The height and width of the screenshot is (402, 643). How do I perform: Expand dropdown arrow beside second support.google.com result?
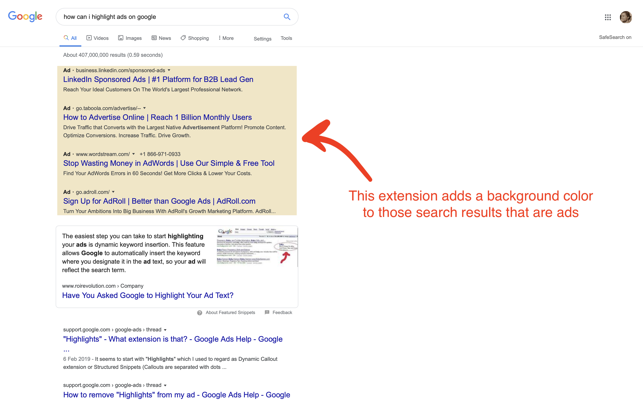tap(165, 385)
